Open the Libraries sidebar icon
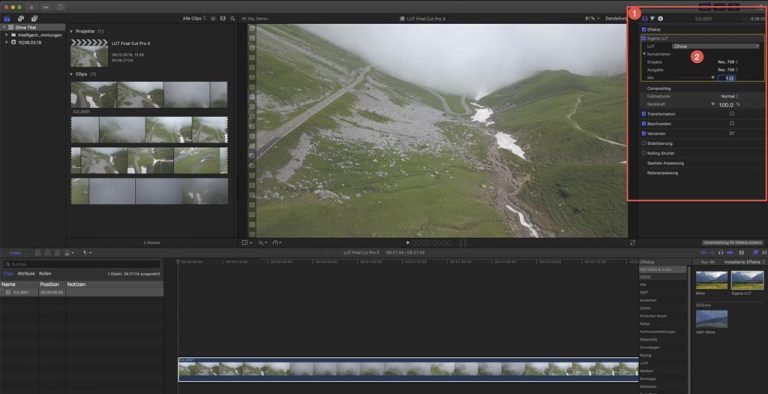The height and width of the screenshot is (394, 768). (7, 19)
